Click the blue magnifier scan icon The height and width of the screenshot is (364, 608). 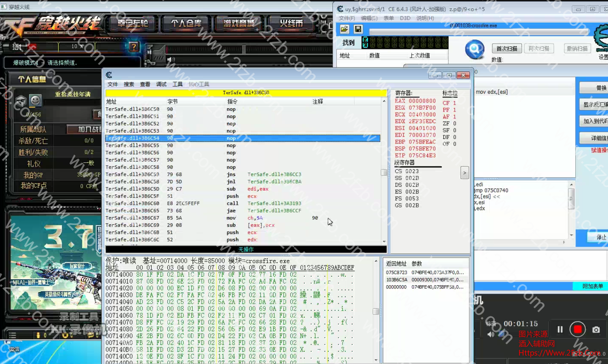[x=475, y=50]
